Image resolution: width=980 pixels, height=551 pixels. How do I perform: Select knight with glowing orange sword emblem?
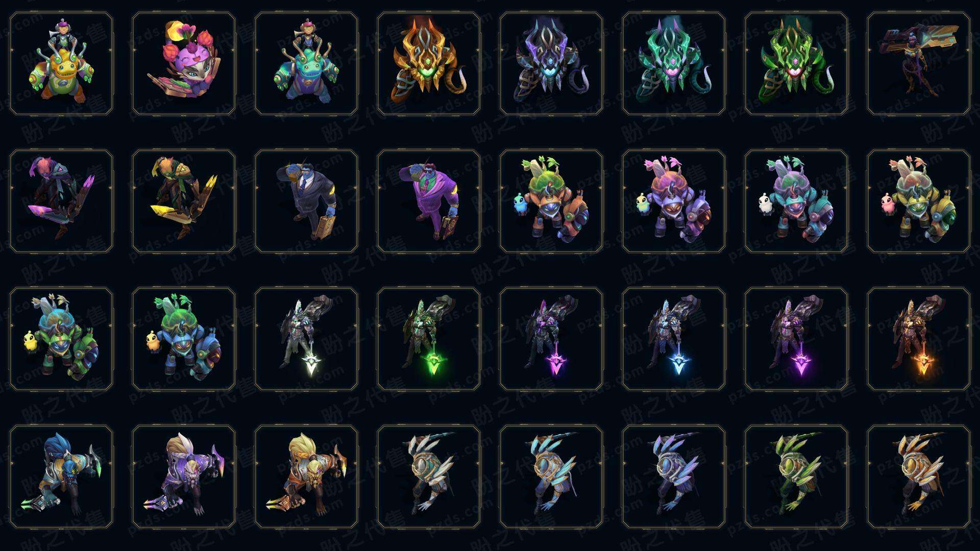coord(919,339)
